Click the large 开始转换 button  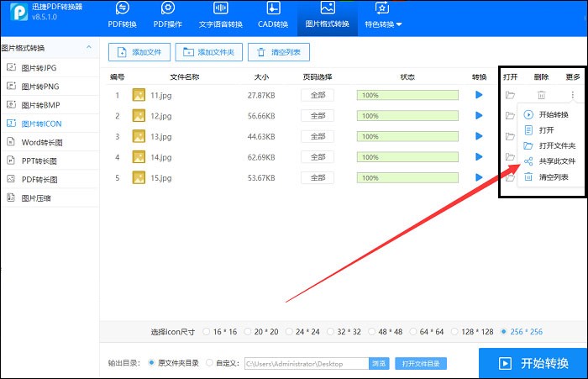click(533, 363)
